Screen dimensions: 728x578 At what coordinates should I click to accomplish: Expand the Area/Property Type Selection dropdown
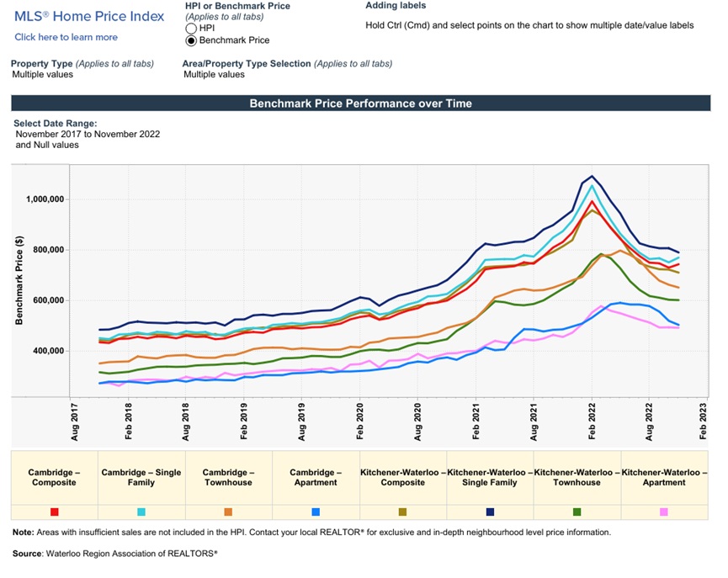214,75
